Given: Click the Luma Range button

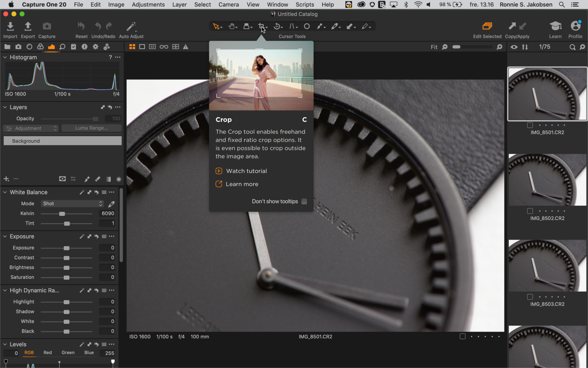Looking at the screenshot, I should click(x=91, y=128).
